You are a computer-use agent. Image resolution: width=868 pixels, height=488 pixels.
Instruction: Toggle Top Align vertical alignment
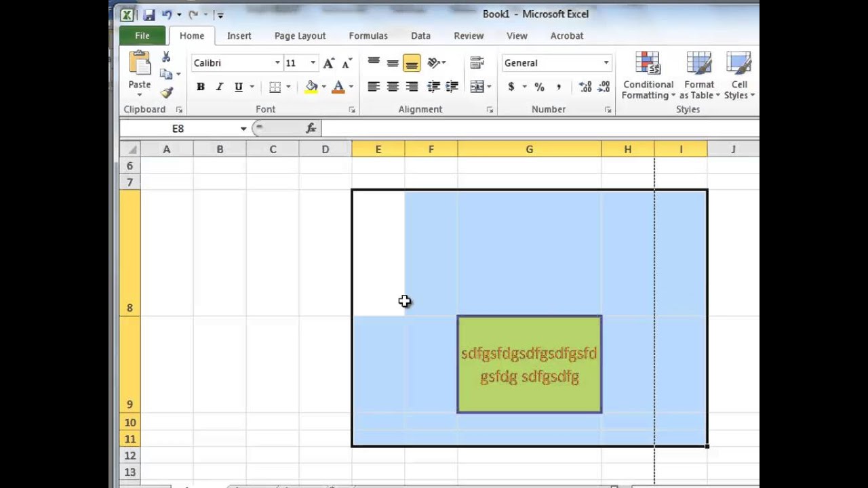pyautogui.click(x=374, y=63)
